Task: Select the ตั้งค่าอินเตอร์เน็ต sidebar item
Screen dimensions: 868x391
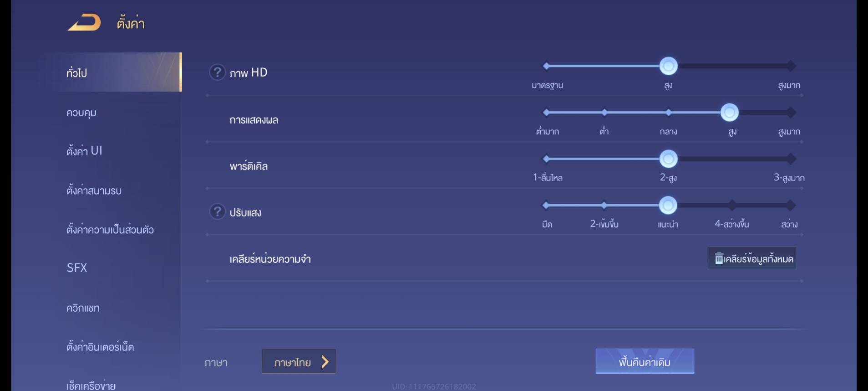Action: coord(100,347)
